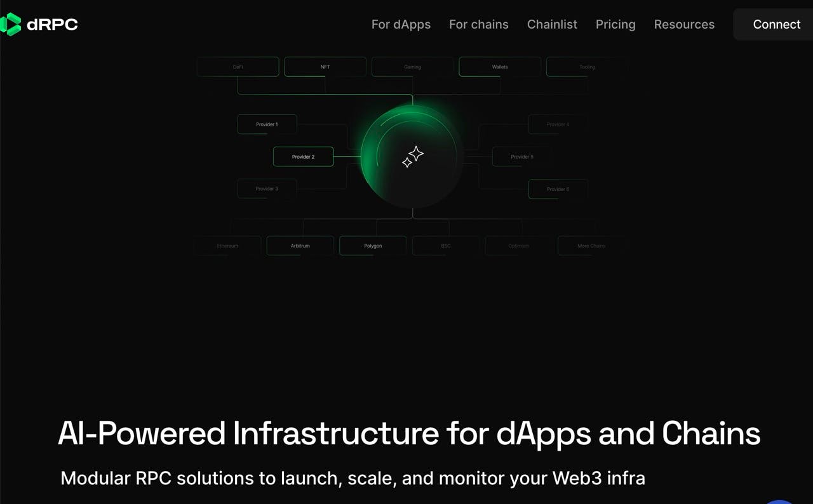Select the Wallets node

[500, 66]
